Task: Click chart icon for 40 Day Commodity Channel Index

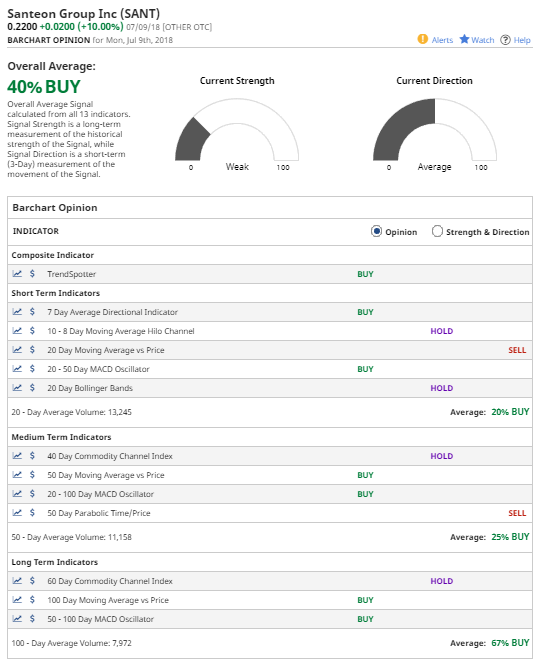Action: (x=17, y=456)
